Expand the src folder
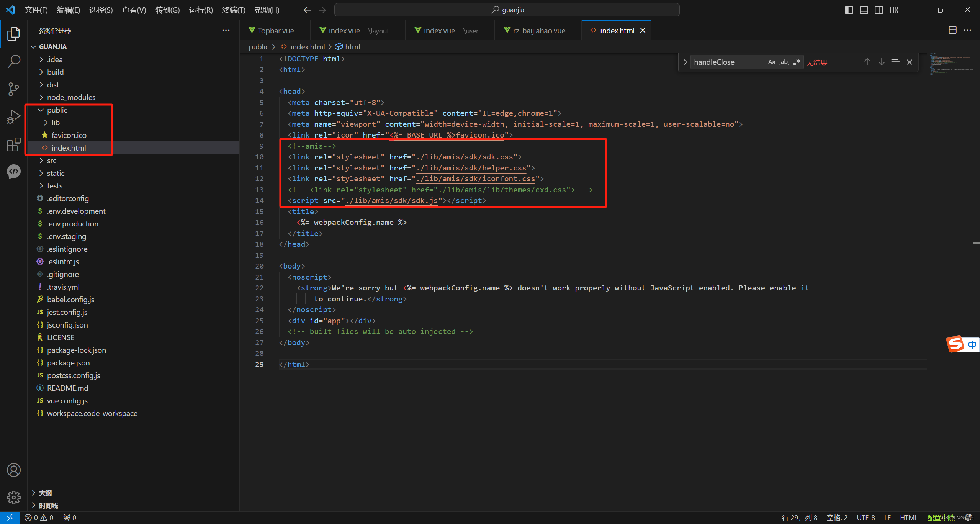 (x=52, y=160)
